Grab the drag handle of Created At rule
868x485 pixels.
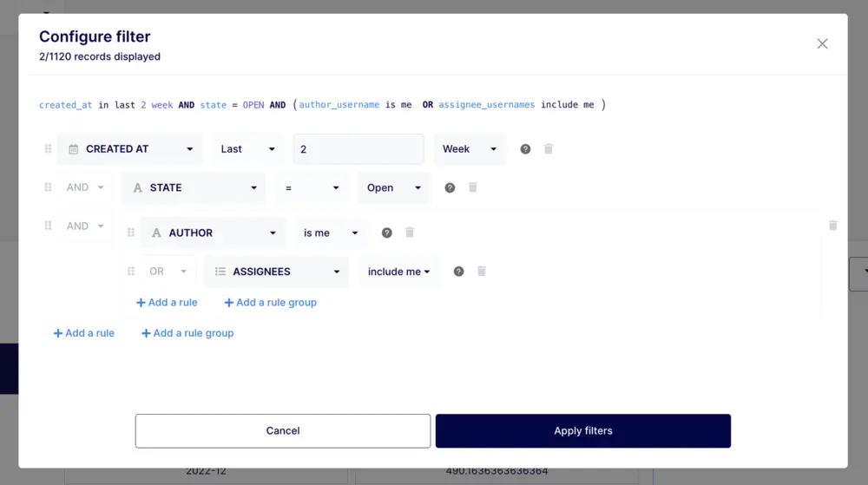(48, 148)
